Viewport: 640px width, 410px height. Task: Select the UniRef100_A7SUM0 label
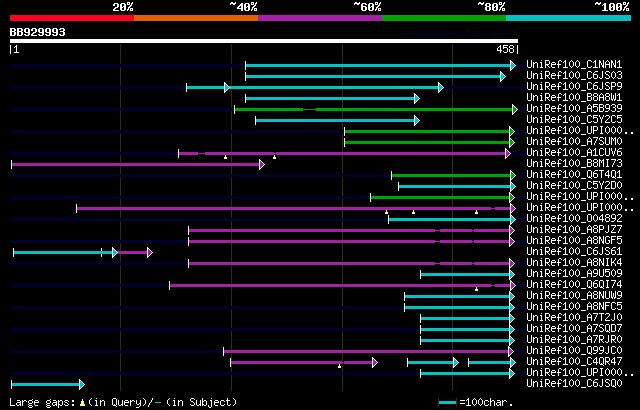click(574, 142)
